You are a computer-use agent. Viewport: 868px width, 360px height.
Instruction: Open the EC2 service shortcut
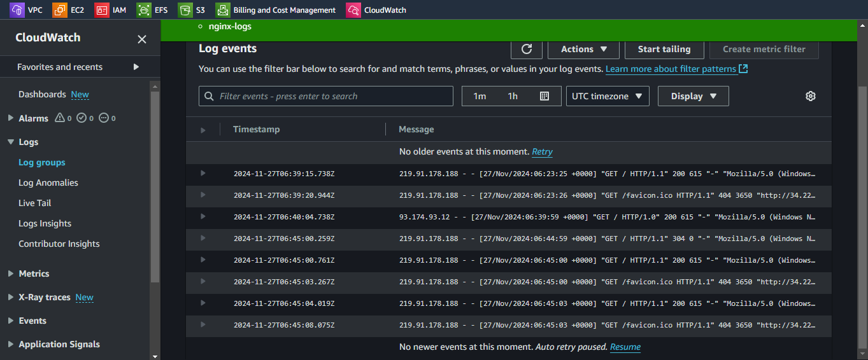pyautogui.click(x=59, y=10)
